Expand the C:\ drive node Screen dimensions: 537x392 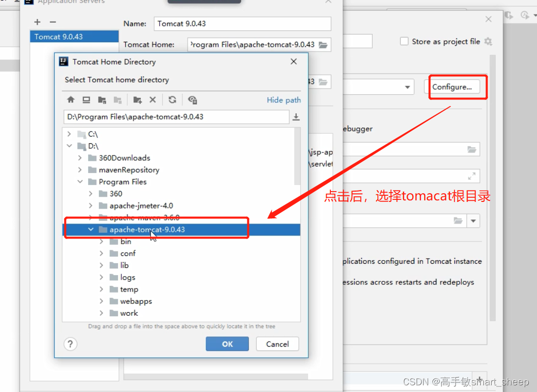[x=69, y=134]
